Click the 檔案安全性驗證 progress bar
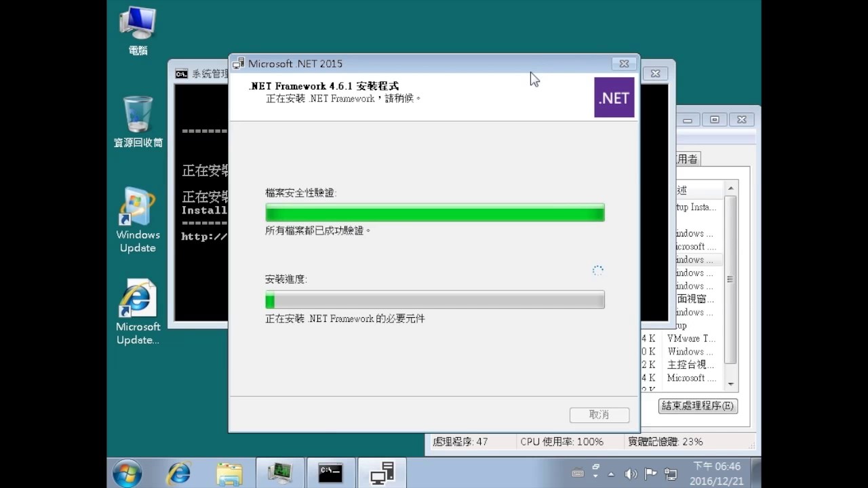 coord(435,212)
